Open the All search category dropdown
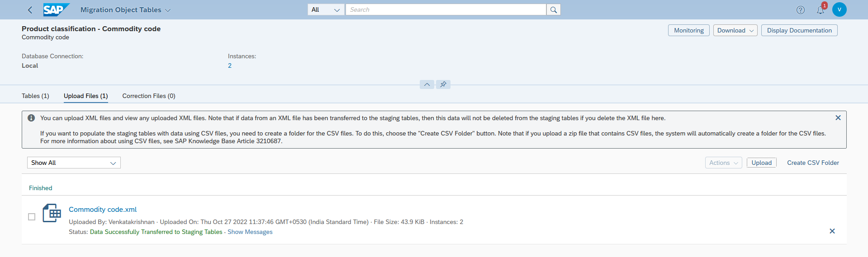This screenshot has width=868, height=257. (326, 9)
